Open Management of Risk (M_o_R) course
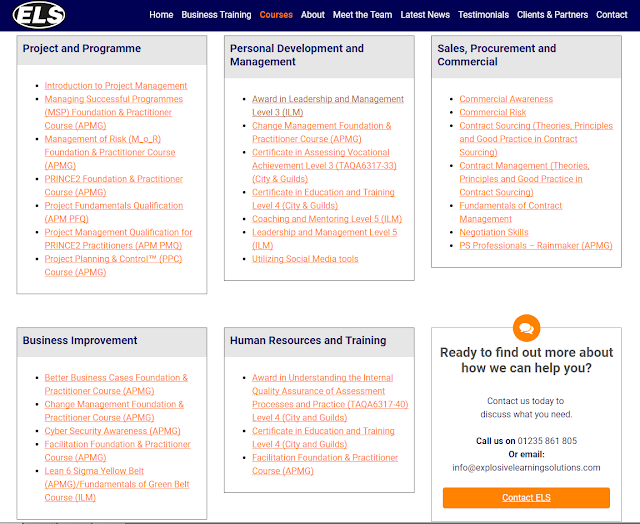This screenshot has height=524, width=640. pyautogui.click(x=110, y=152)
